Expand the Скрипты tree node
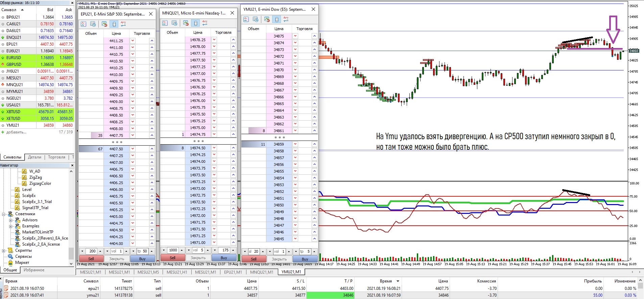This screenshot has width=644, height=299. (3, 250)
